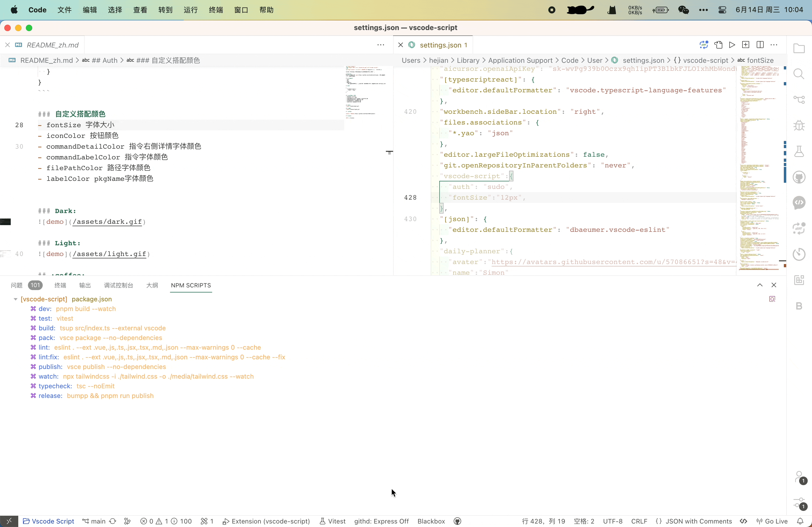Click the settings.json minimap
The width and height of the screenshot is (812, 527).
click(759, 169)
